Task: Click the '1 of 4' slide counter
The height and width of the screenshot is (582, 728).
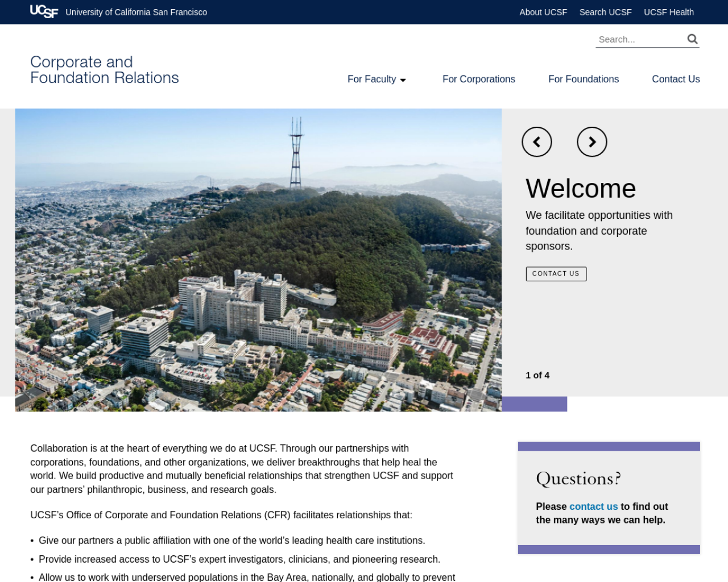Action: point(537,375)
